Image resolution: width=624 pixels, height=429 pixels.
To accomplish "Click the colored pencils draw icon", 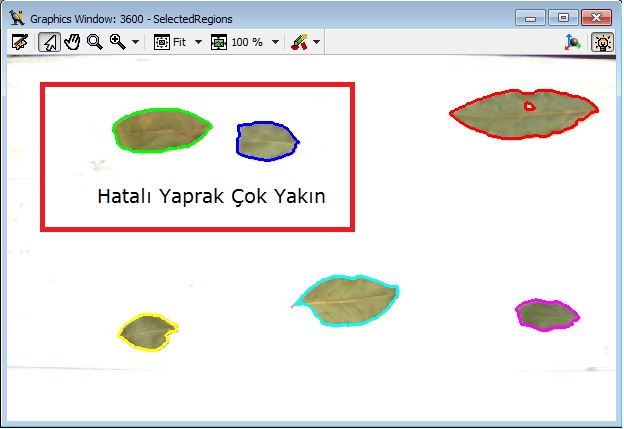I will pyautogui.click(x=300, y=42).
